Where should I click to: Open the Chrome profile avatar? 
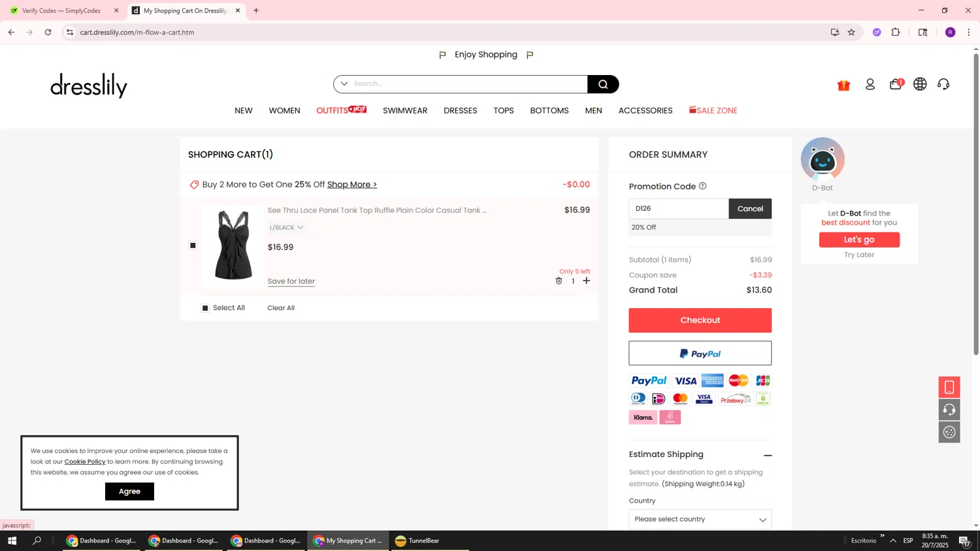pyautogui.click(x=950, y=32)
